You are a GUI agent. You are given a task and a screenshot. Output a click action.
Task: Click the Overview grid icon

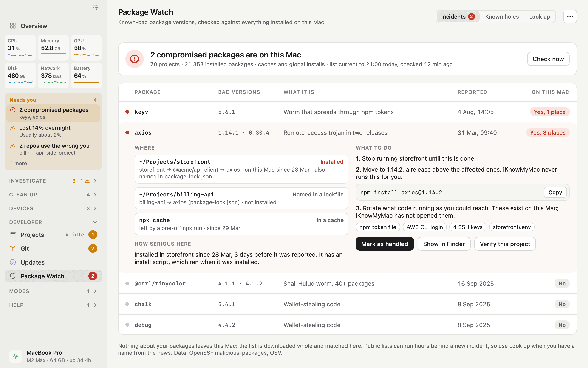(x=13, y=26)
